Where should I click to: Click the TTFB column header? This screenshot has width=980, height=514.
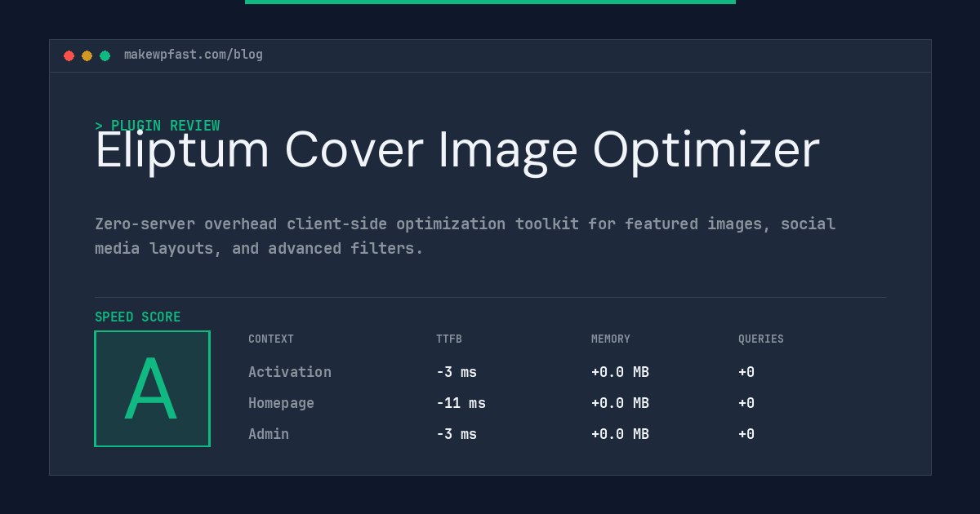[449, 339]
